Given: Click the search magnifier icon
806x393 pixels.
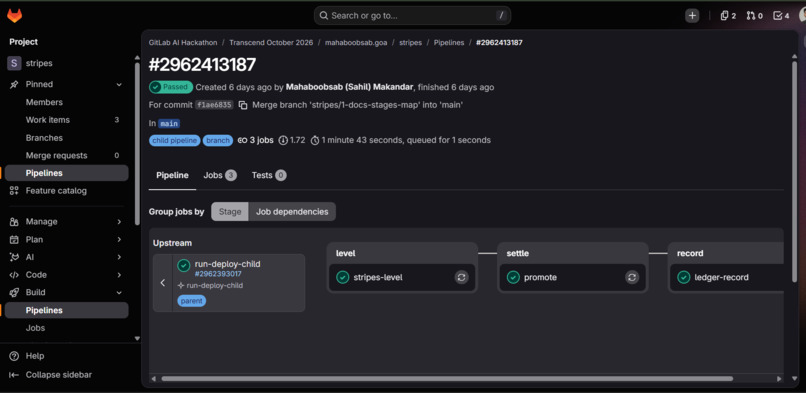Looking at the screenshot, I should pos(324,15).
